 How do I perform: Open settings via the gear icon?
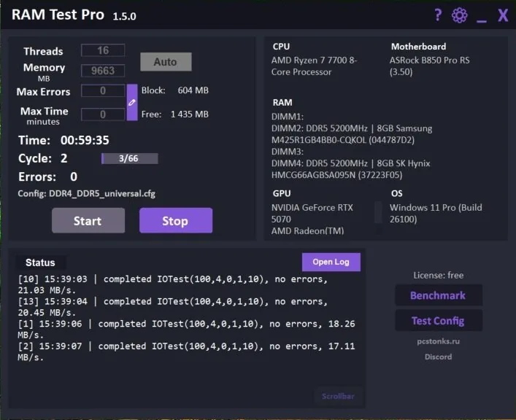[x=459, y=15]
